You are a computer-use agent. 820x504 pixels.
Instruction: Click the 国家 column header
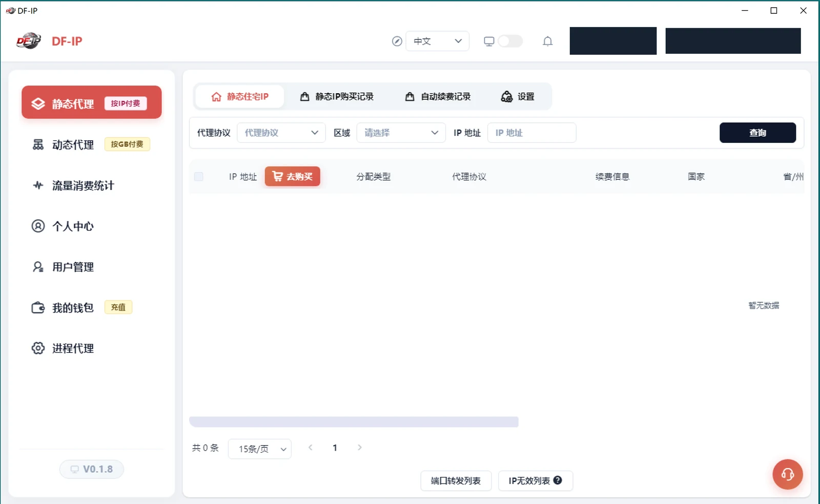tap(696, 177)
